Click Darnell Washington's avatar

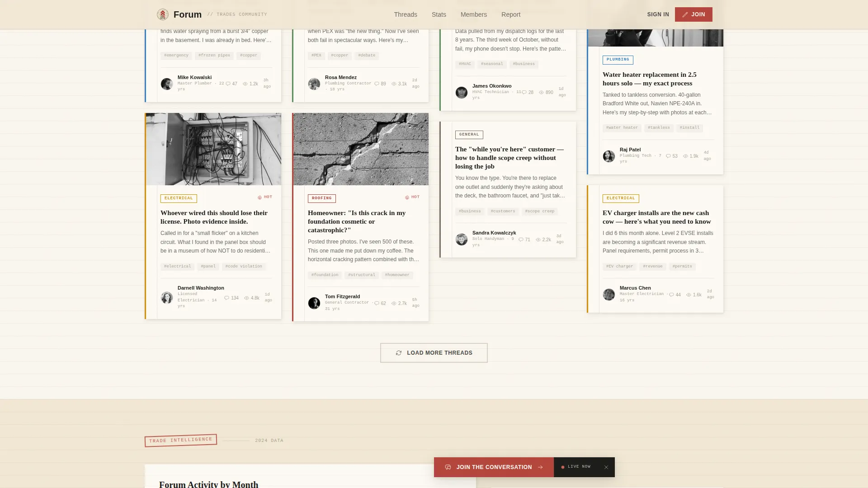[167, 298]
